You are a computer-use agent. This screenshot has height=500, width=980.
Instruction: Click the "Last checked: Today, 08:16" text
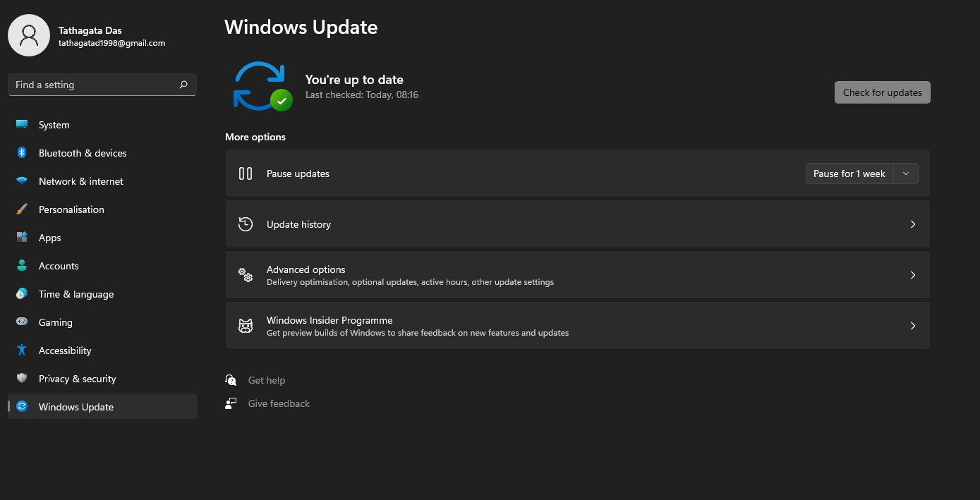click(362, 94)
